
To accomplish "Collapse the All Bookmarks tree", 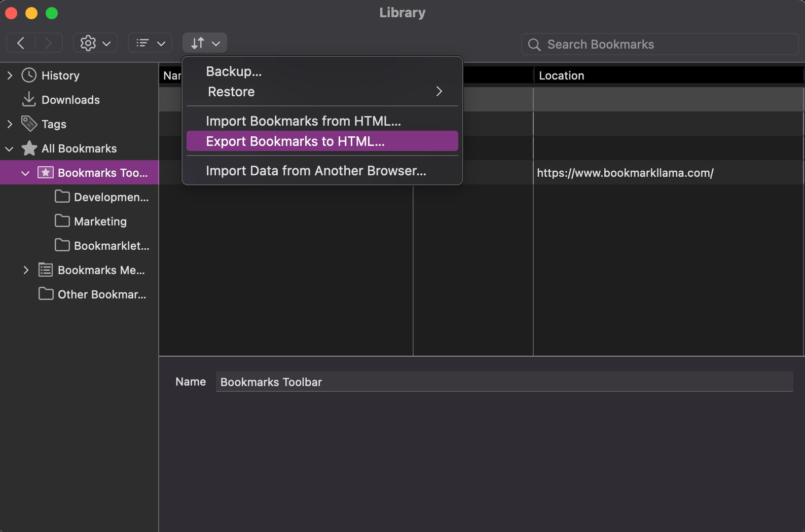I will click(x=9, y=148).
